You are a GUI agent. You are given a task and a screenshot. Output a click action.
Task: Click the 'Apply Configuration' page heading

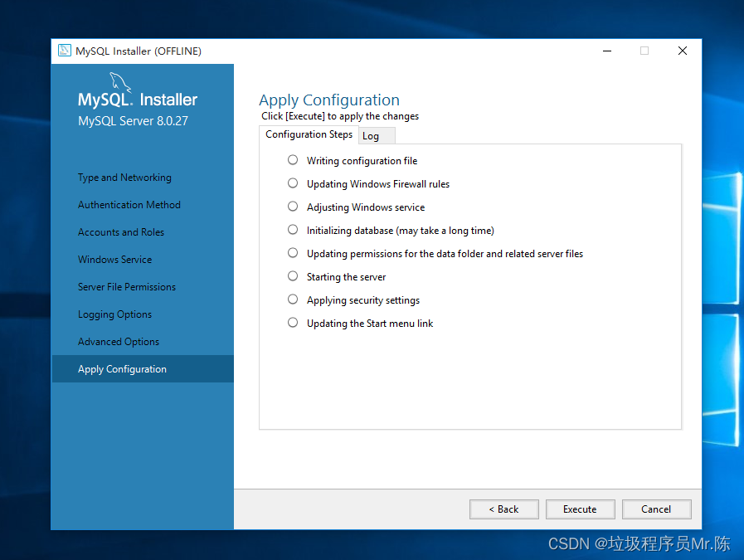329,100
